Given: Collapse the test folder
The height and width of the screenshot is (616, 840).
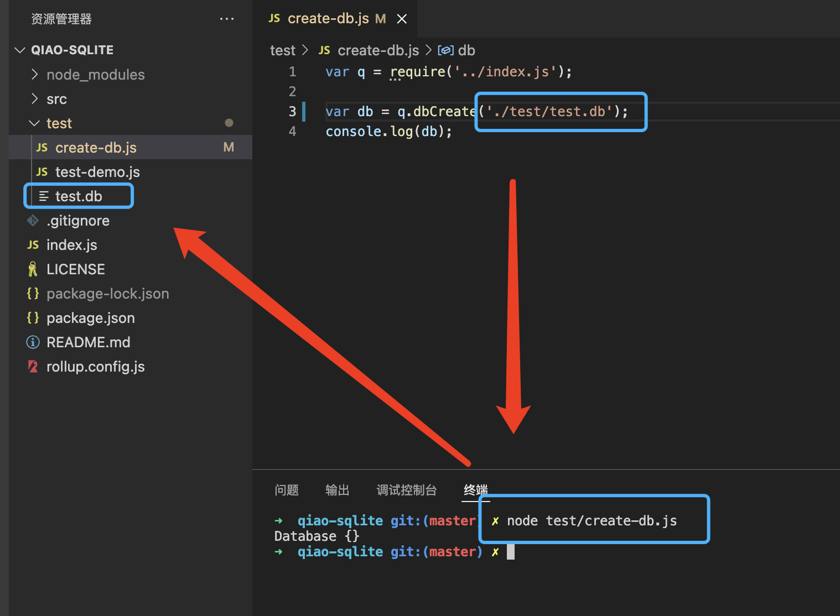Looking at the screenshot, I should (34, 123).
